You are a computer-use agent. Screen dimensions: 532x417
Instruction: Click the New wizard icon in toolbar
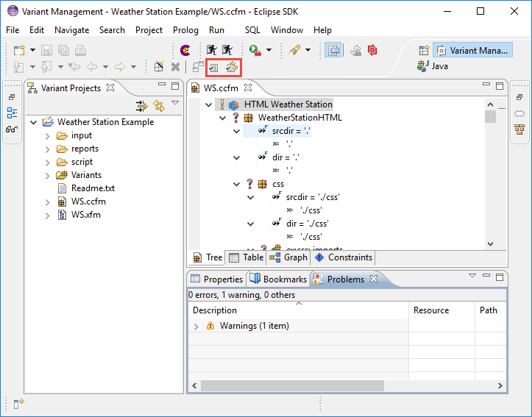[x=19, y=50]
